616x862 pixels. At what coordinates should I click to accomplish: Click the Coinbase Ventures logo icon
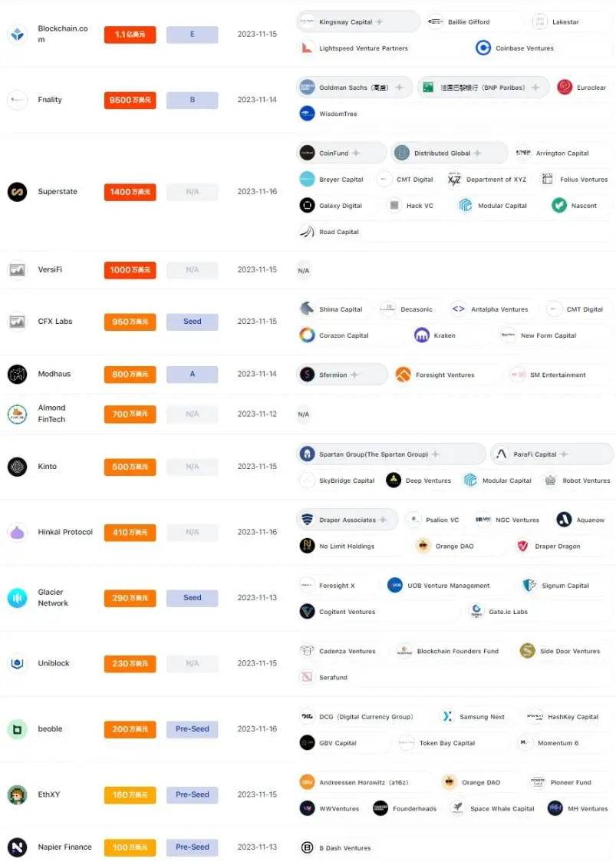[483, 48]
